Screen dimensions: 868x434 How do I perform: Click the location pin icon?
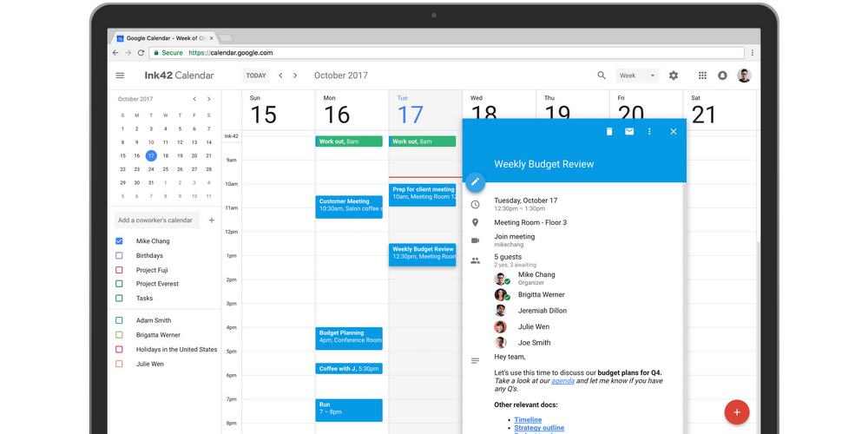(x=475, y=222)
